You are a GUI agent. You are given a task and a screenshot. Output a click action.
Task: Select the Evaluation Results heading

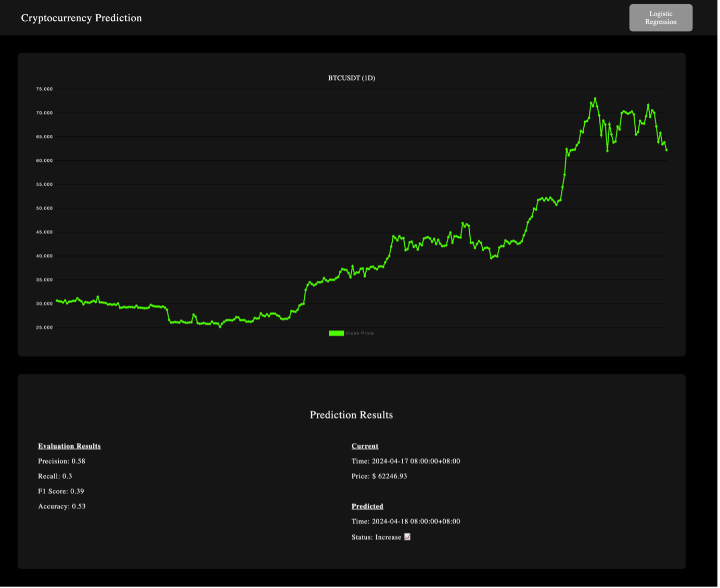click(x=70, y=447)
